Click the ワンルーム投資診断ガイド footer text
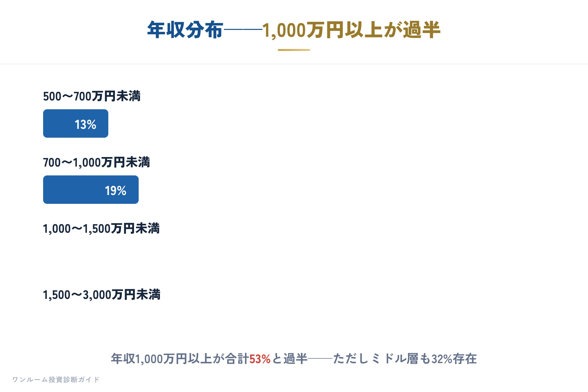The height and width of the screenshot is (392, 588). tap(56, 380)
